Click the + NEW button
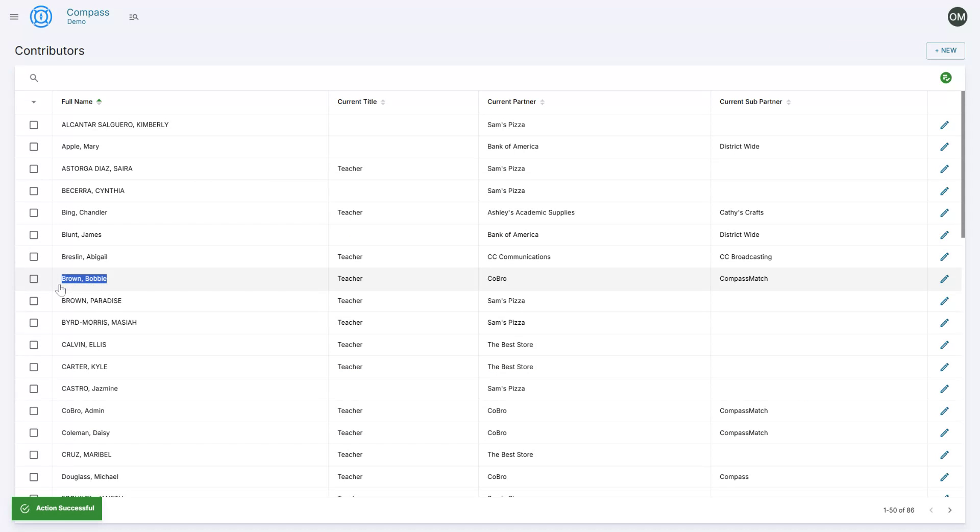The image size is (980, 532). (945, 51)
